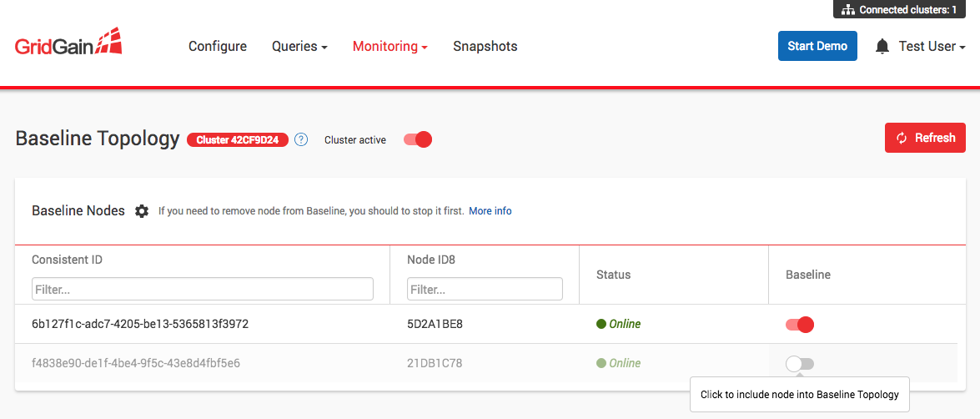
Task: Open the Monitoring dropdown menu
Action: pyautogui.click(x=390, y=46)
